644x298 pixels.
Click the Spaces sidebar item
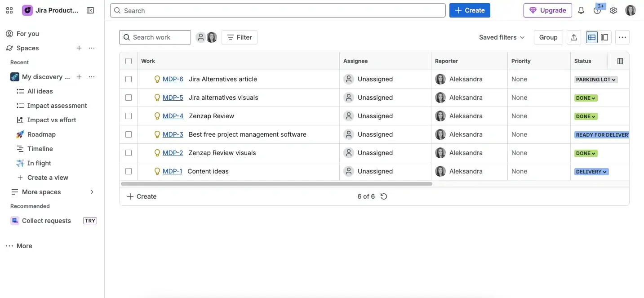pyautogui.click(x=28, y=48)
